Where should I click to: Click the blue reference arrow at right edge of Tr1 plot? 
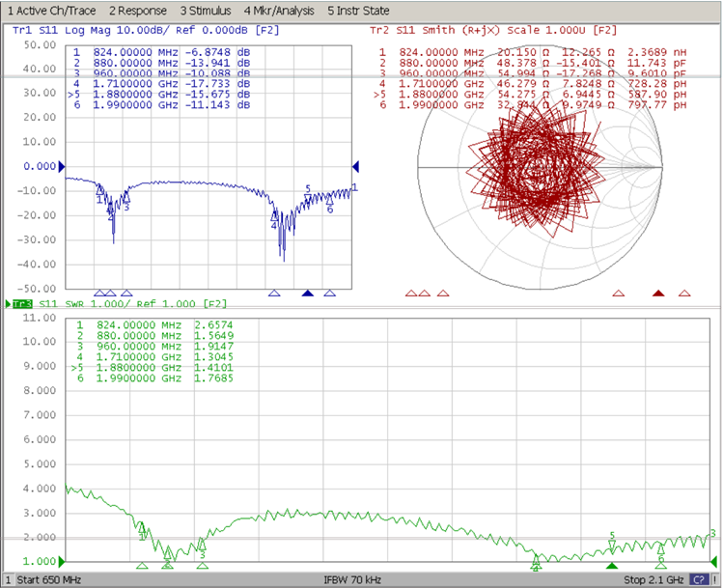coord(355,166)
